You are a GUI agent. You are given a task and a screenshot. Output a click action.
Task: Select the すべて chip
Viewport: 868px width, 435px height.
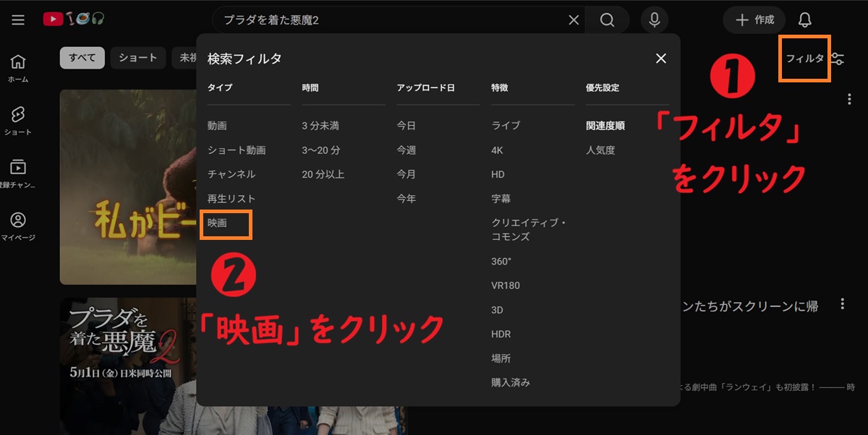click(82, 58)
